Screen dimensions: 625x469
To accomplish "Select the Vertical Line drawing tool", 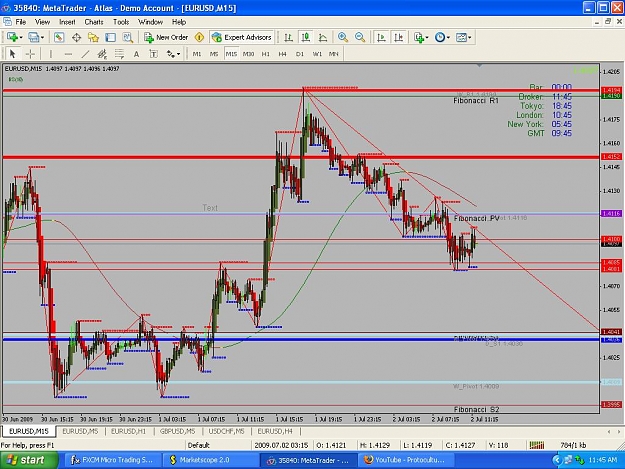I will (51, 54).
